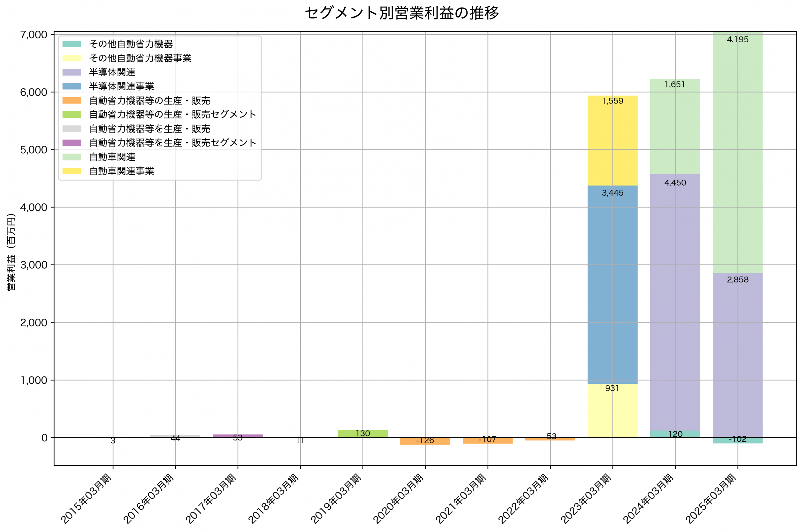
Task: Click the 2,858 value label
Action: 737,280
